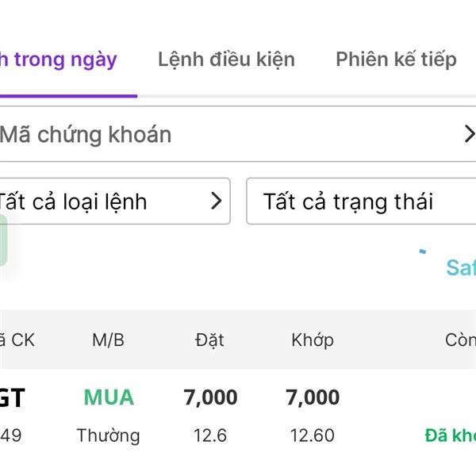The height and width of the screenshot is (476, 476).
Task: Tap the blue Saf link
Action: tap(461, 267)
